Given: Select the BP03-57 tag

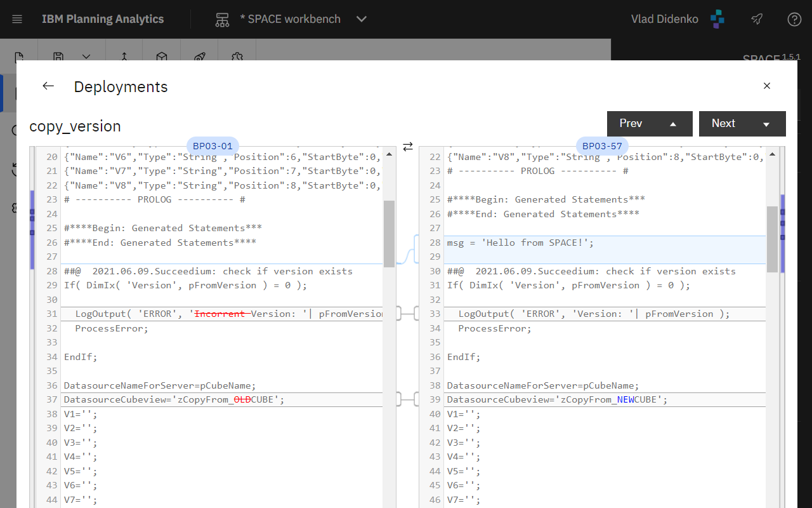Looking at the screenshot, I should click(x=602, y=145).
